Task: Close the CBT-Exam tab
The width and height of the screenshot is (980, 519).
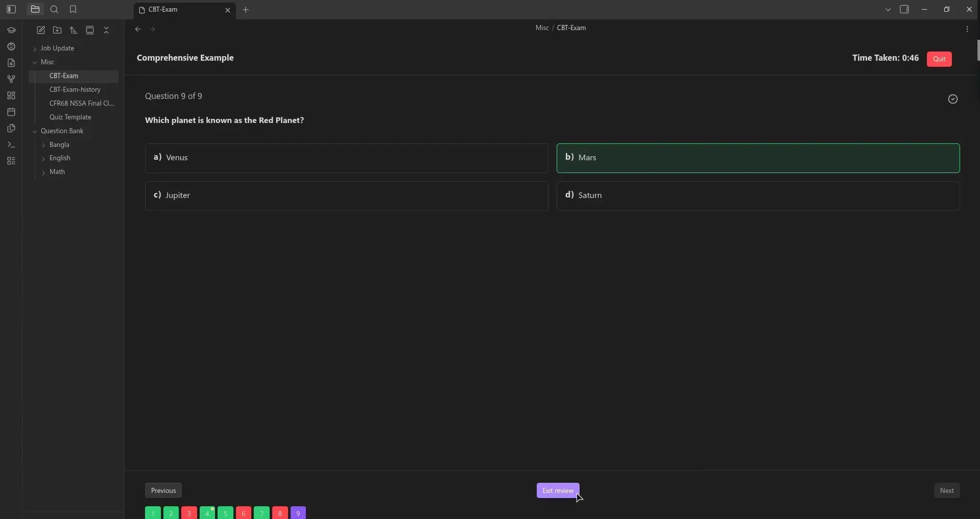Action: pos(228,10)
